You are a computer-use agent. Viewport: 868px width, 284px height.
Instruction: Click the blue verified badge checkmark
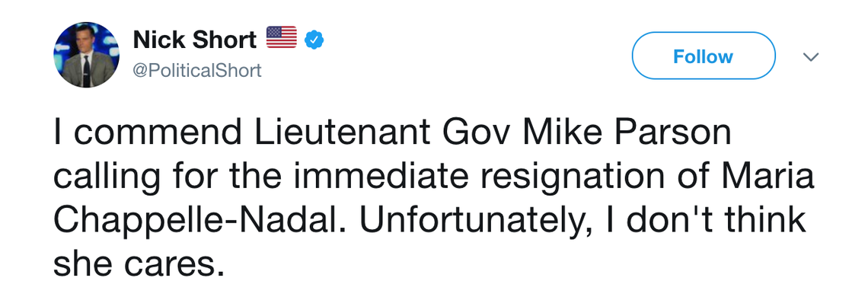(314, 40)
